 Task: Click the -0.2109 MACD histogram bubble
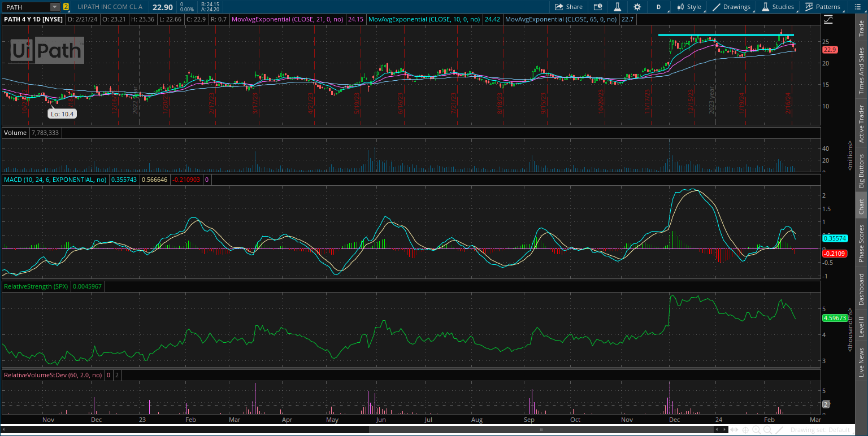point(834,254)
